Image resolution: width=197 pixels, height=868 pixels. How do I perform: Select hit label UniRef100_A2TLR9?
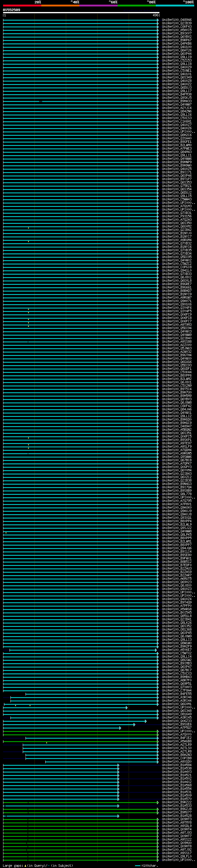[x=177, y=745]
